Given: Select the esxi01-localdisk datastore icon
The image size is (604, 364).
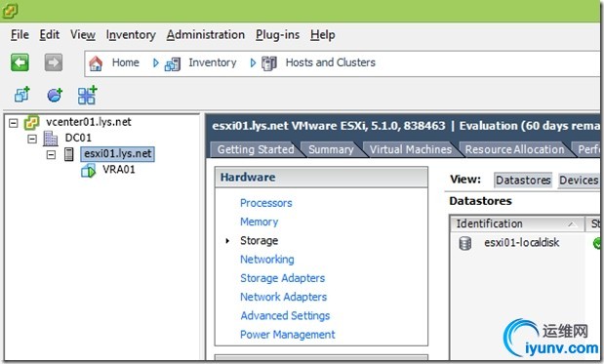Looking at the screenshot, I should coord(464,243).
